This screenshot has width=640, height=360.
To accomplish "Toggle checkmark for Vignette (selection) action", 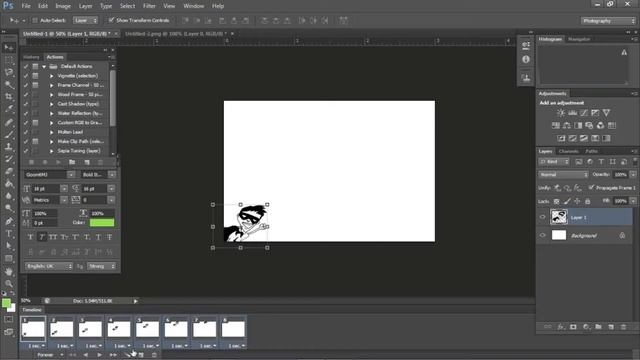I will pyautogui.click(x=26, y=76).
